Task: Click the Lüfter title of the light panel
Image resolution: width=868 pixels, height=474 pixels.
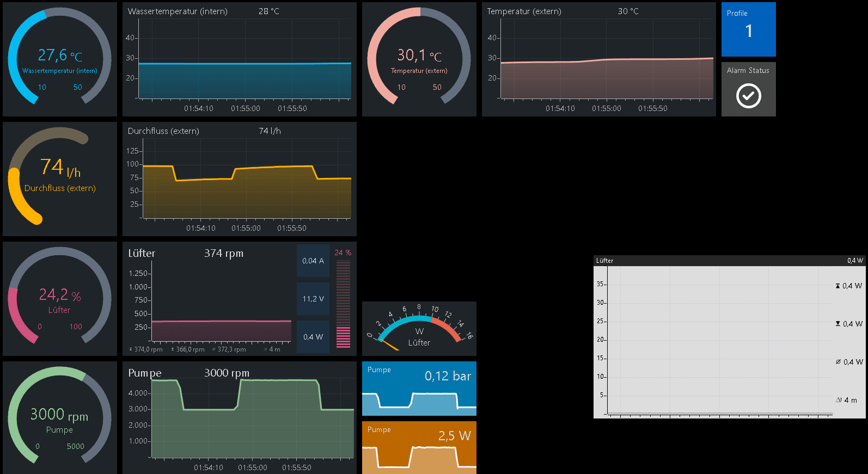Action: click(604, 261)
